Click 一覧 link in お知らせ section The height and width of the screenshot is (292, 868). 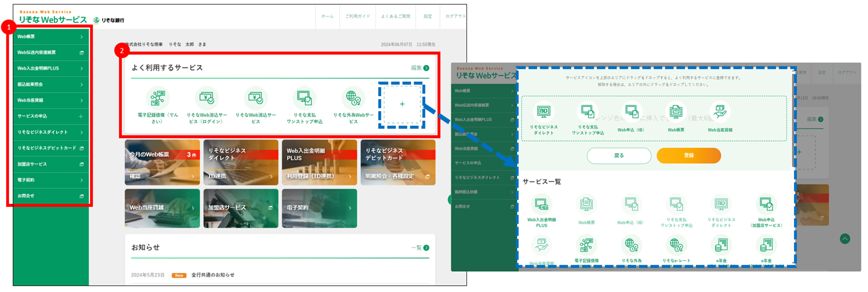pyautogui.click(x=420, y=248)
